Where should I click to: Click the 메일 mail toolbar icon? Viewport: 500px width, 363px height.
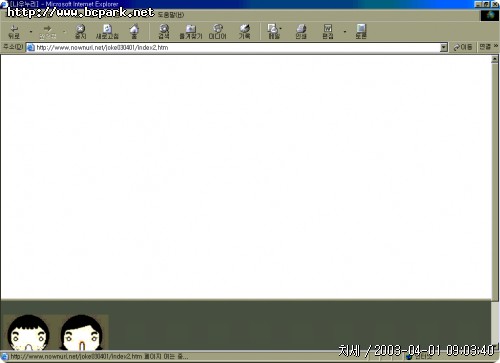[273, 32]
